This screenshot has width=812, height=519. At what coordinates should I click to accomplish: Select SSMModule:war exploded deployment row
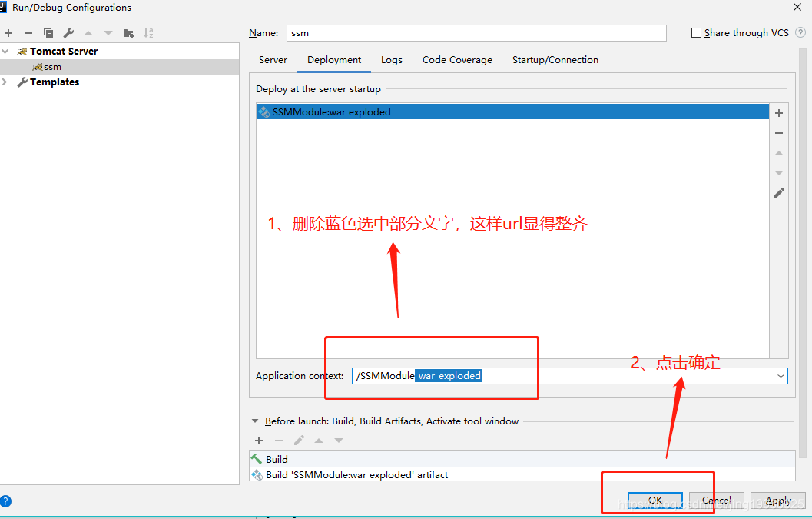pyautogui.click(x=512, y=112)
